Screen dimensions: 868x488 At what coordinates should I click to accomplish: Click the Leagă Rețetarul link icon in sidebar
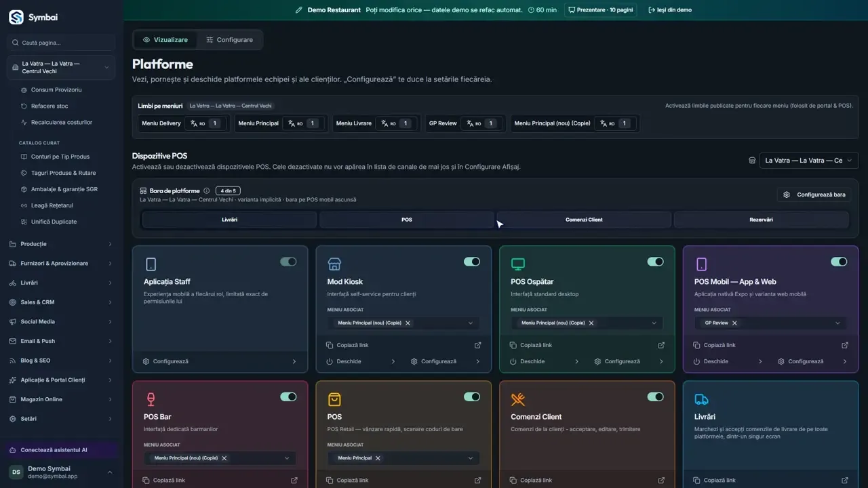24,205
